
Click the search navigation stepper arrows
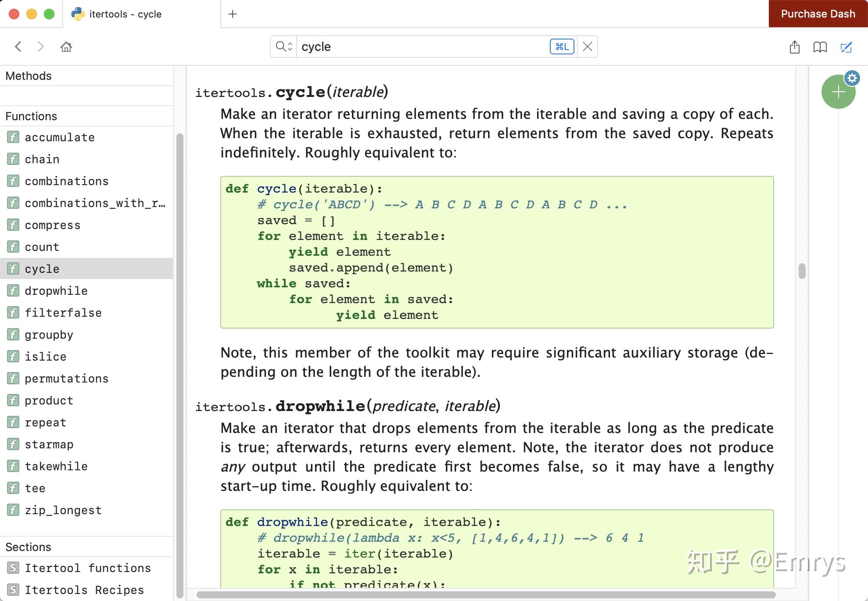point(289,46)
